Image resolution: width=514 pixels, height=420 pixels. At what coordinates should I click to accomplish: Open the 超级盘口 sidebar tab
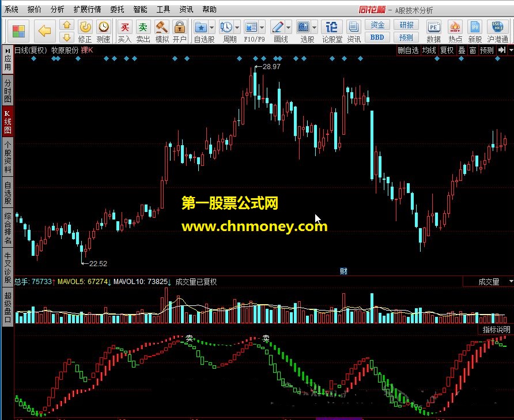(8, 307)
